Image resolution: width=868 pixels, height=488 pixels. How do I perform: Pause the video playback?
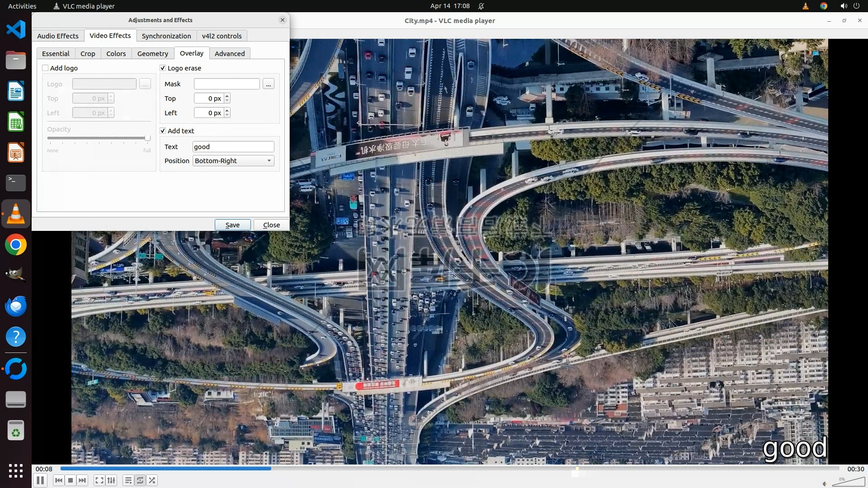click(40, 480)
